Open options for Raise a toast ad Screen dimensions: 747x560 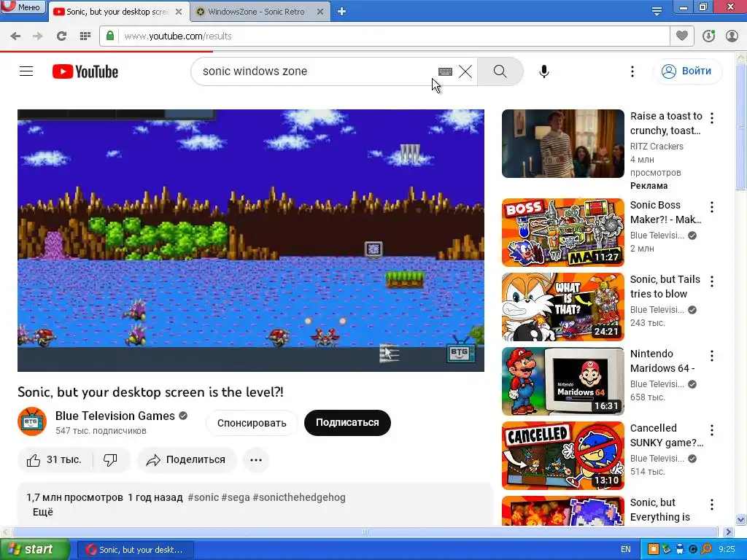point(712,118)
